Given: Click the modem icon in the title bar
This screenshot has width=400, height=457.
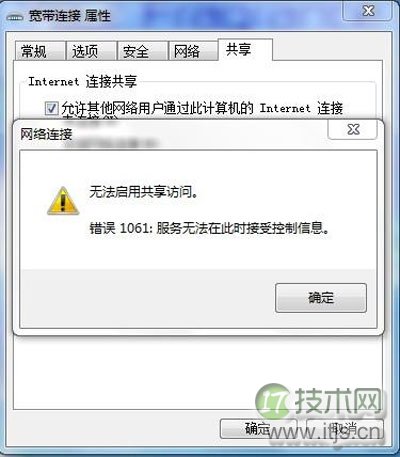Looking at the screenshot, I should tap(14, 17).
